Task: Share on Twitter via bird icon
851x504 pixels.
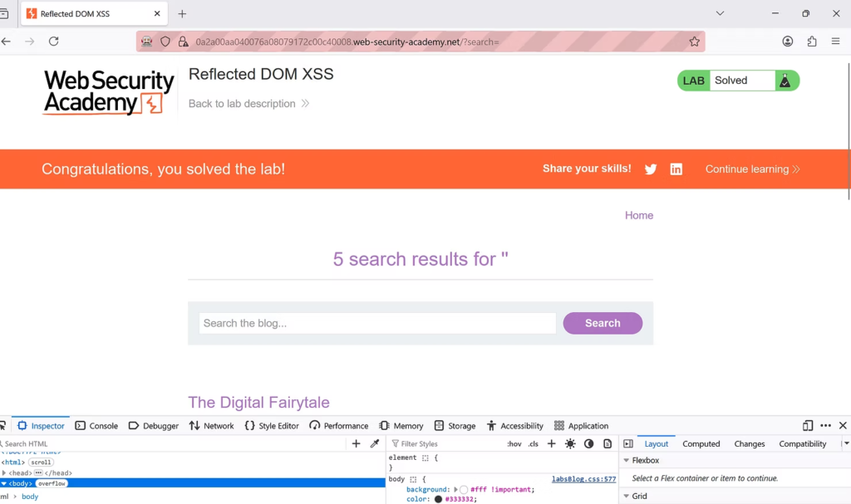Action: pyautogui.click(x=651, y=169)
